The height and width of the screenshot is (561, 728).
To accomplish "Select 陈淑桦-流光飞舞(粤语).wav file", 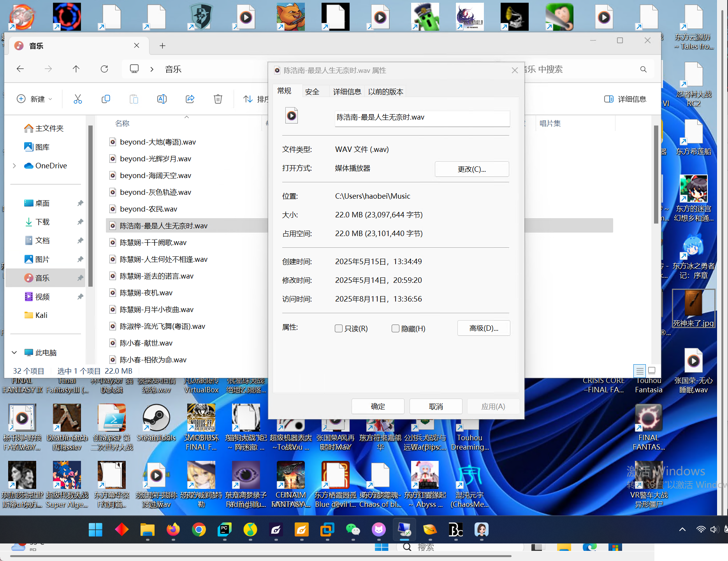I will 162,326.
